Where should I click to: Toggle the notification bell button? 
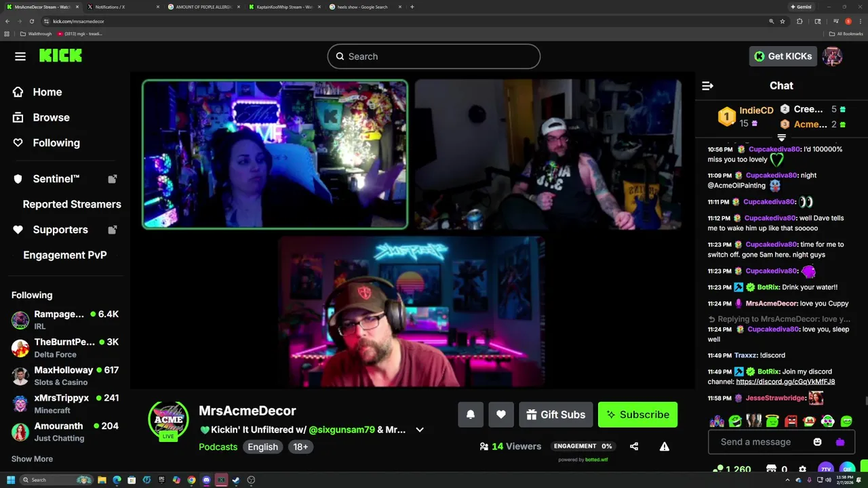click(471, 415)
